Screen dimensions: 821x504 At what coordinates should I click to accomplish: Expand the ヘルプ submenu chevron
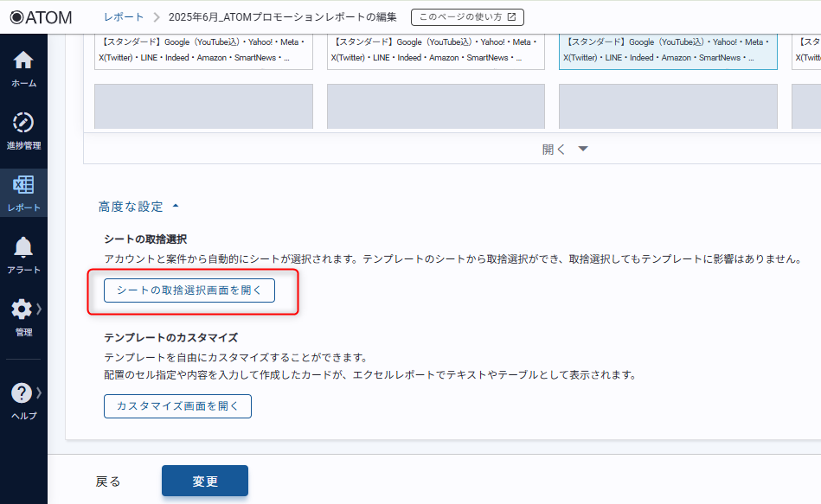[x=39, y=392]
